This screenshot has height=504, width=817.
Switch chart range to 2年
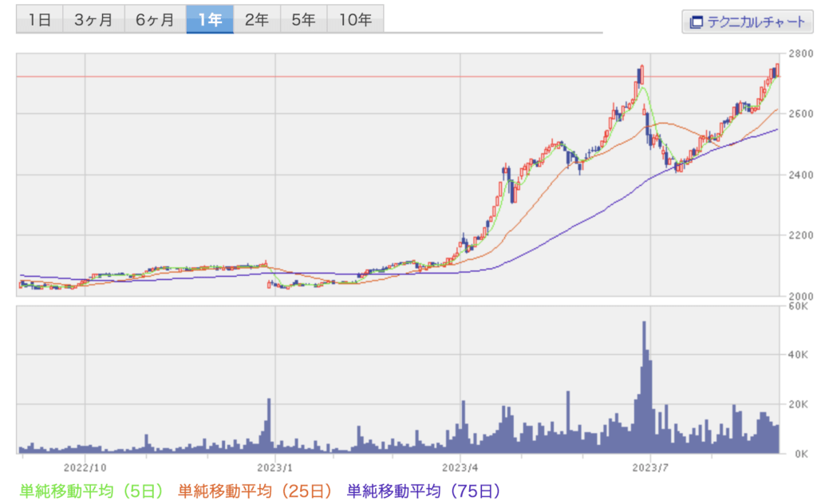click(256, 20)
